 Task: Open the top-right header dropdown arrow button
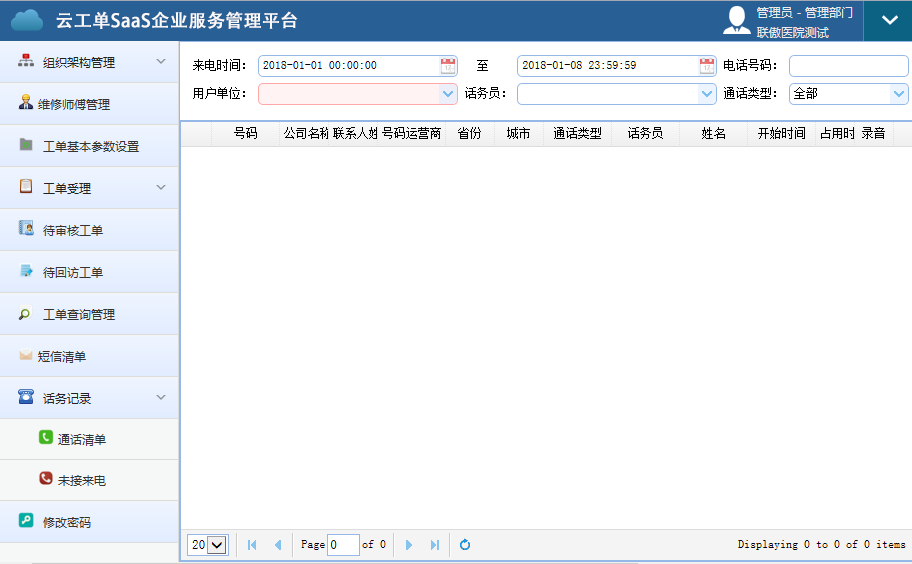[888, 21]
